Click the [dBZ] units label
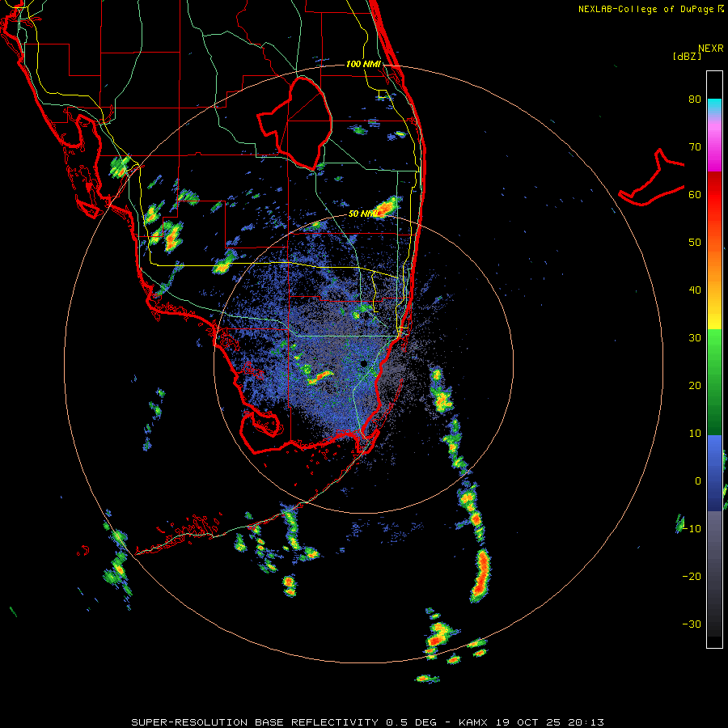This screenshot has height=728, width=728. click(687, 57)
